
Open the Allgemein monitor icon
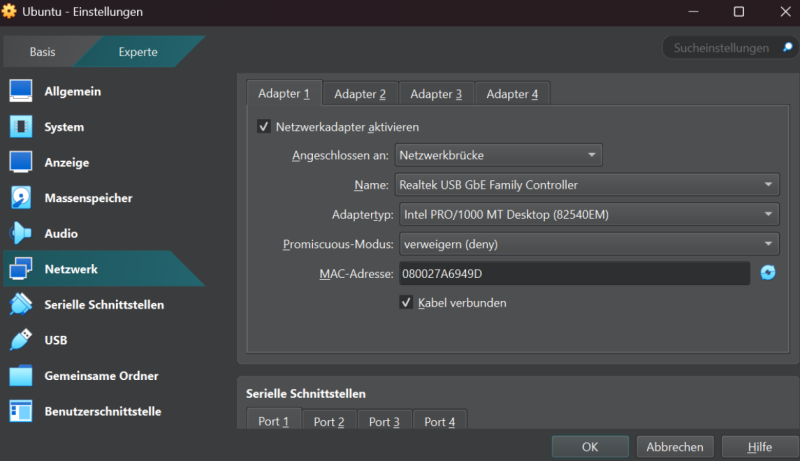20,91
